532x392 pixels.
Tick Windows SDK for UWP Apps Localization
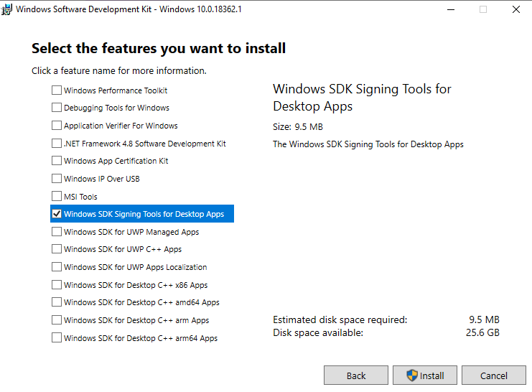tap(57, 267)
